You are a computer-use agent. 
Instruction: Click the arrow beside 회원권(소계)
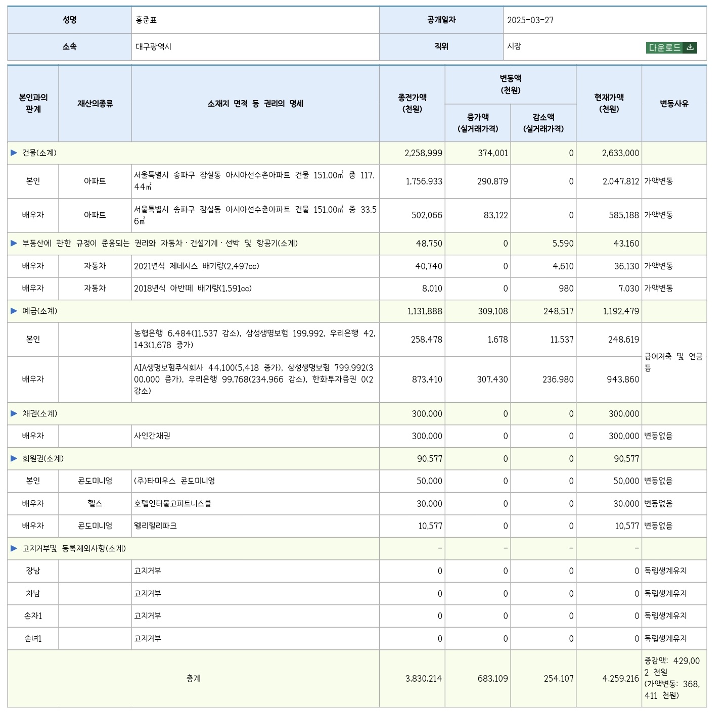click(x=14, y=458)
